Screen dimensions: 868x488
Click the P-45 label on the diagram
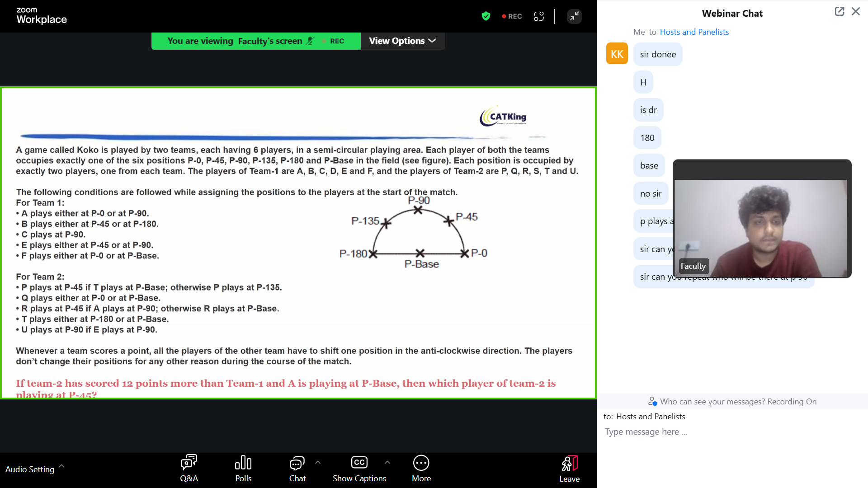467,217
